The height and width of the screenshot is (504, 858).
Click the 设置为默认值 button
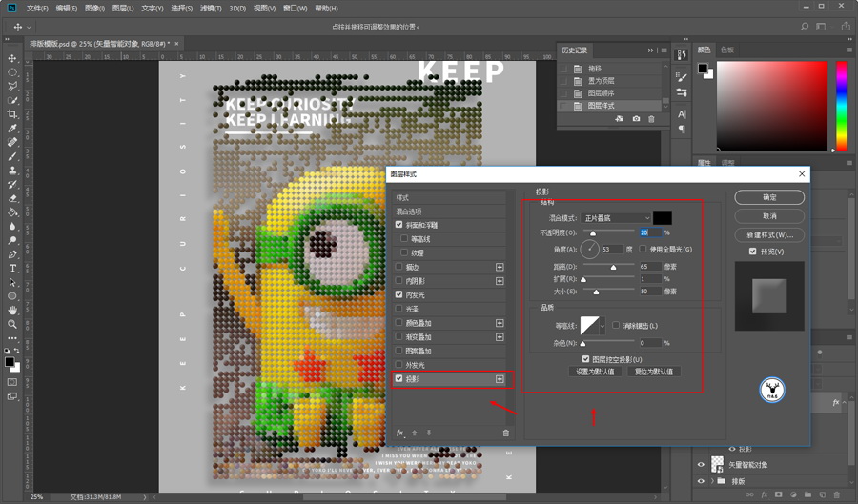click(595, 372)
